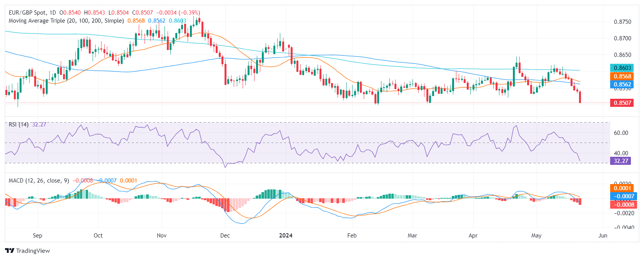644x259 pixels.
Task: Click the TradingView logo icon
Action: [x=10, y=251]
